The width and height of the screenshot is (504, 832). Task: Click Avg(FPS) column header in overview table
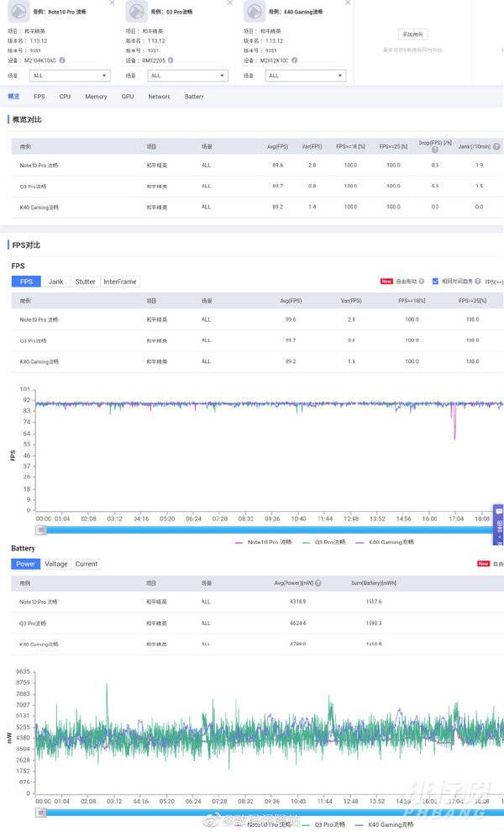coord(277,146)
